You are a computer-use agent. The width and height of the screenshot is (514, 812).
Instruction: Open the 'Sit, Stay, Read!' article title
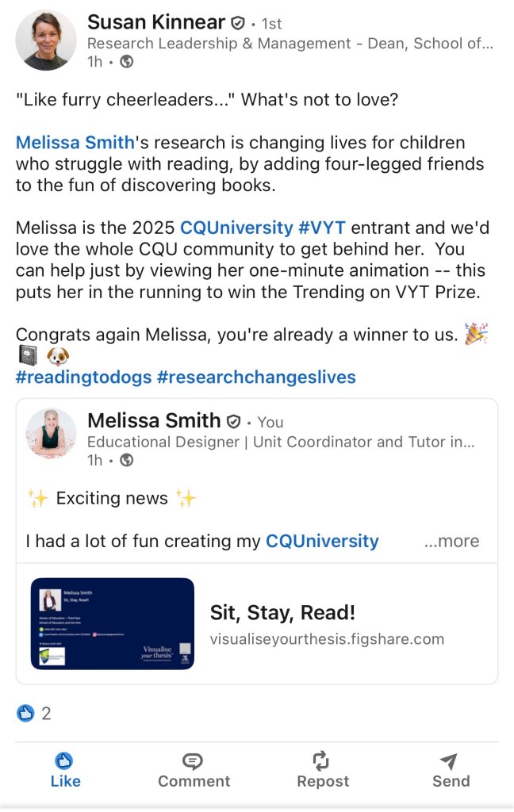coord(282,612)
